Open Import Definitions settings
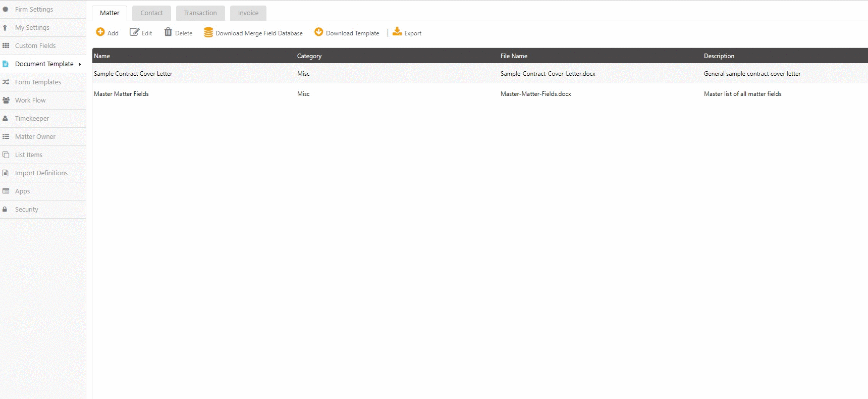This screenshot has height=399, width=868. click(x=41, y=173)
